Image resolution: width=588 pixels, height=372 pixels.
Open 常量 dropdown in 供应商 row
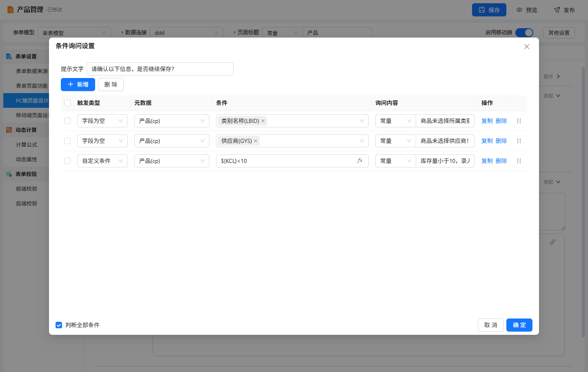396,141
